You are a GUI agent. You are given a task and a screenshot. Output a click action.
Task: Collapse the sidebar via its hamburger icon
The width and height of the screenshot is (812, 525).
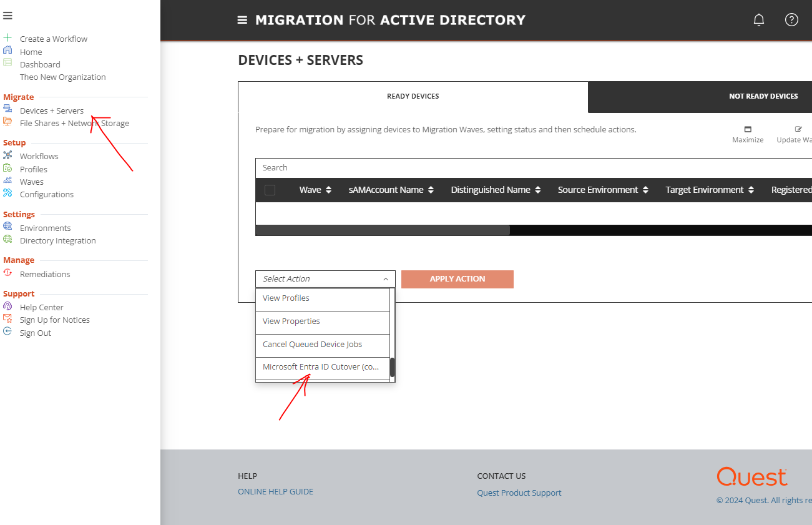pos(7,16)
